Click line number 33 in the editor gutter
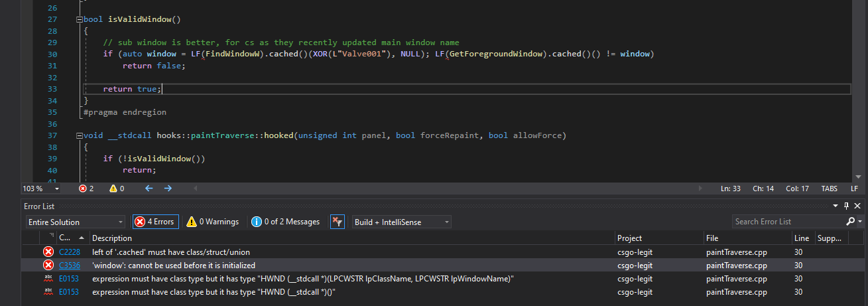The image size is (868, 306). pyautogui.click(x=52, y=89)
